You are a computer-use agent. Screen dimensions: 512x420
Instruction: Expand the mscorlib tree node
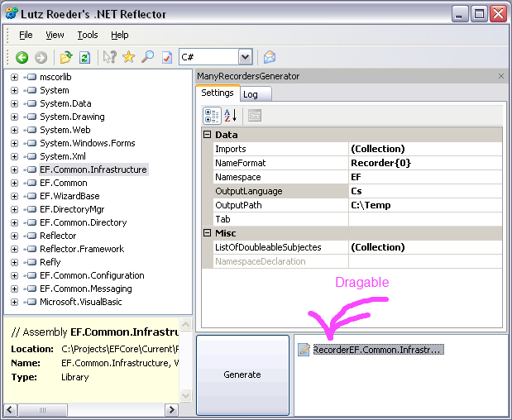pyautogui.click(x=14, y=77)
